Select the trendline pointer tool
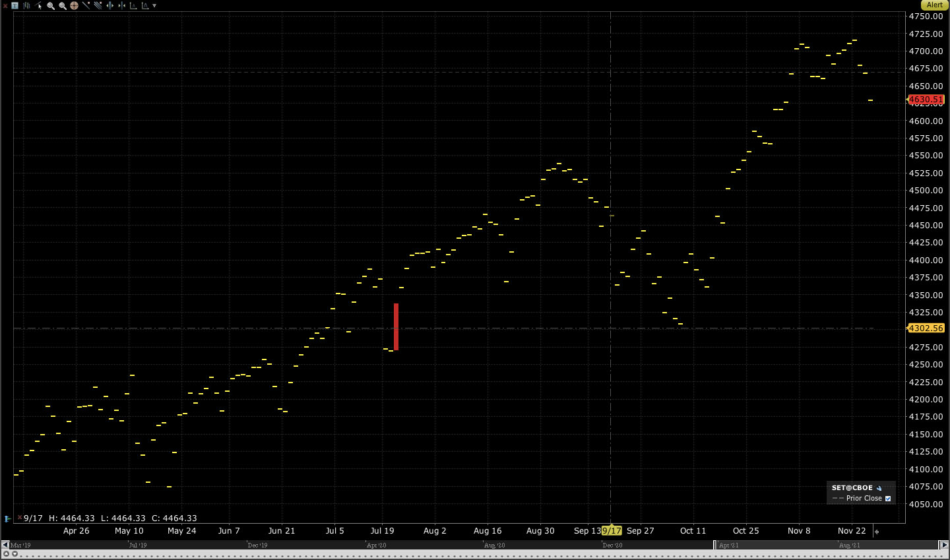This screenshot has height=560, width=950. click(x=38, y=5)
